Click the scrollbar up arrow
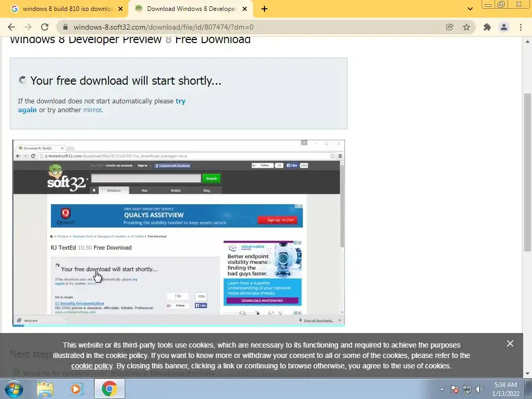Screen dimensions: 532x399 tap(527, 42)
